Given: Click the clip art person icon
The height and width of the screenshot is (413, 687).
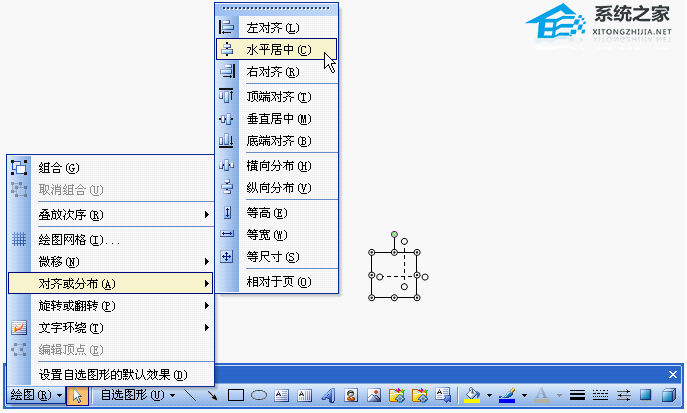Looking at the screenshot, I should coord(351,395).
